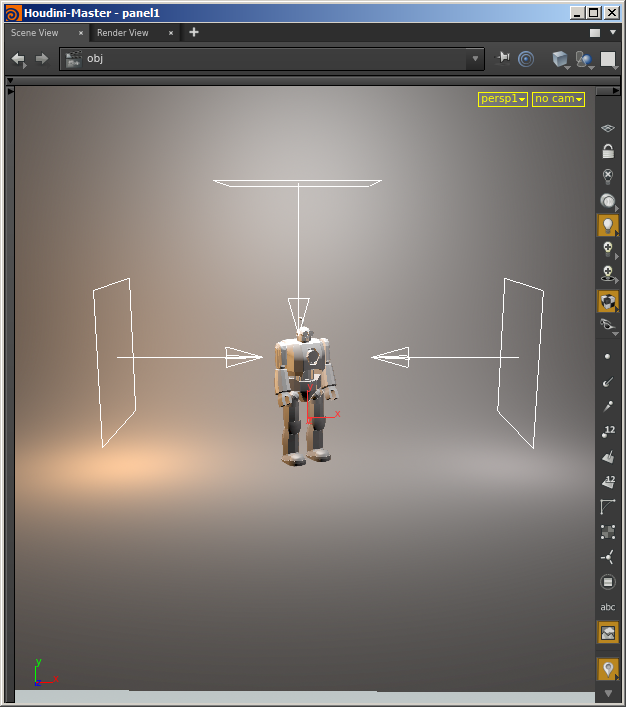
Task: Click the blue circular target icon in top bar
Action: pos(526,59)
